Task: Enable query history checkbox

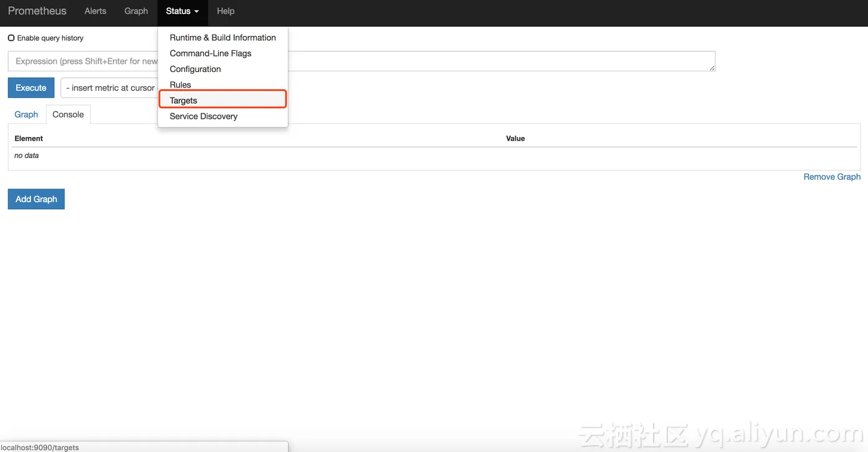Action: point(11,38)
